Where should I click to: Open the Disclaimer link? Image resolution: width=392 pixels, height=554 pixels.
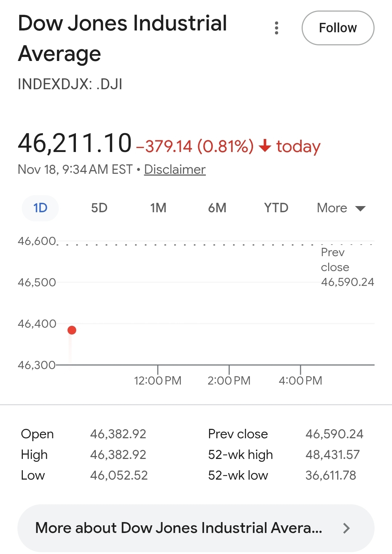point(175,169)
